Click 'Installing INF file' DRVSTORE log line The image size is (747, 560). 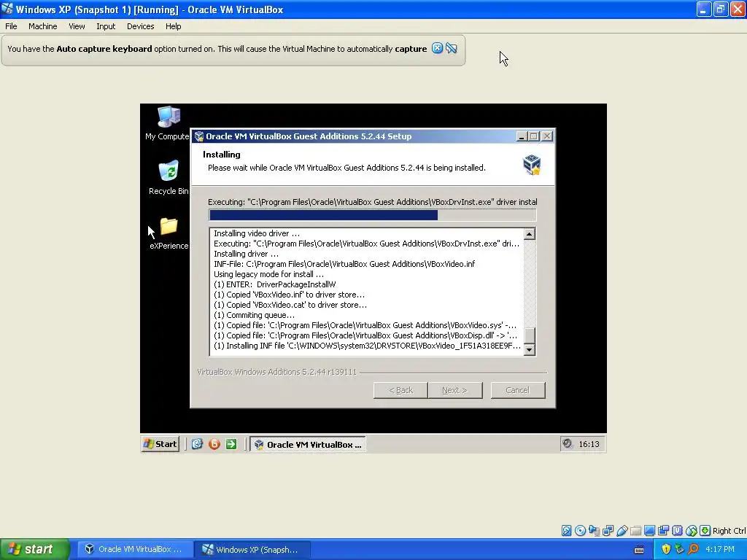pyautogui.click(x=367, y=346)
